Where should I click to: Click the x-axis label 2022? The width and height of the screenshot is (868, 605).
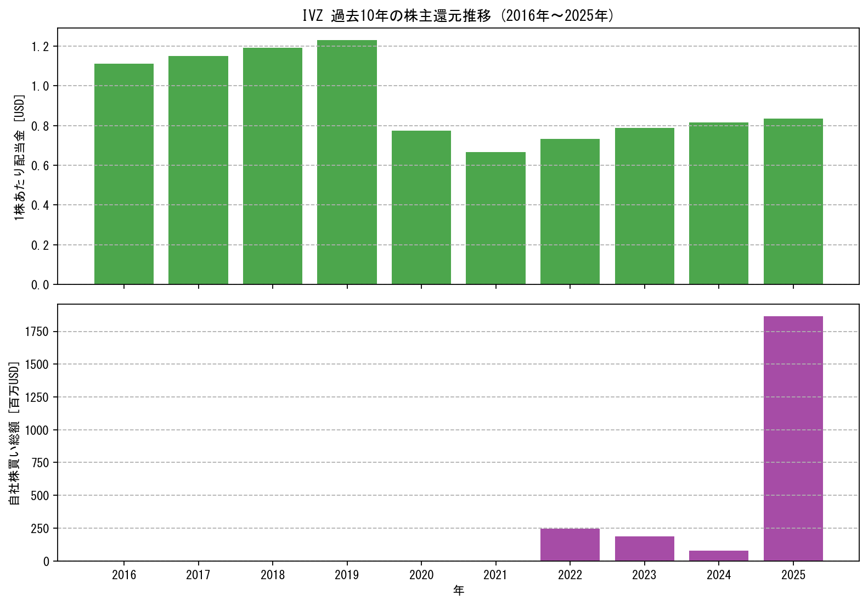point(570,575)
